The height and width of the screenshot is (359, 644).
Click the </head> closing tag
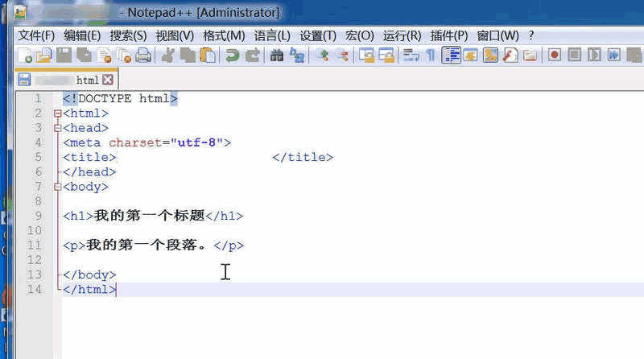pos(89,172)
